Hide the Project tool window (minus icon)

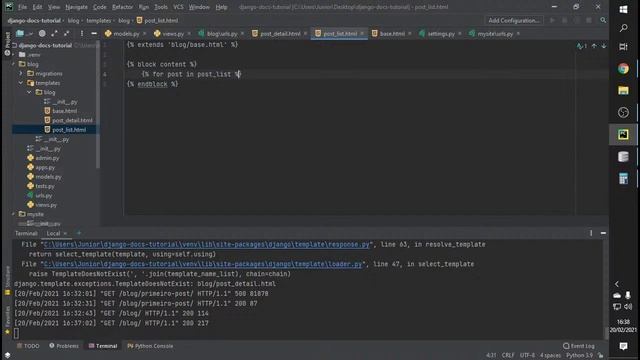[x=94, y=33]
